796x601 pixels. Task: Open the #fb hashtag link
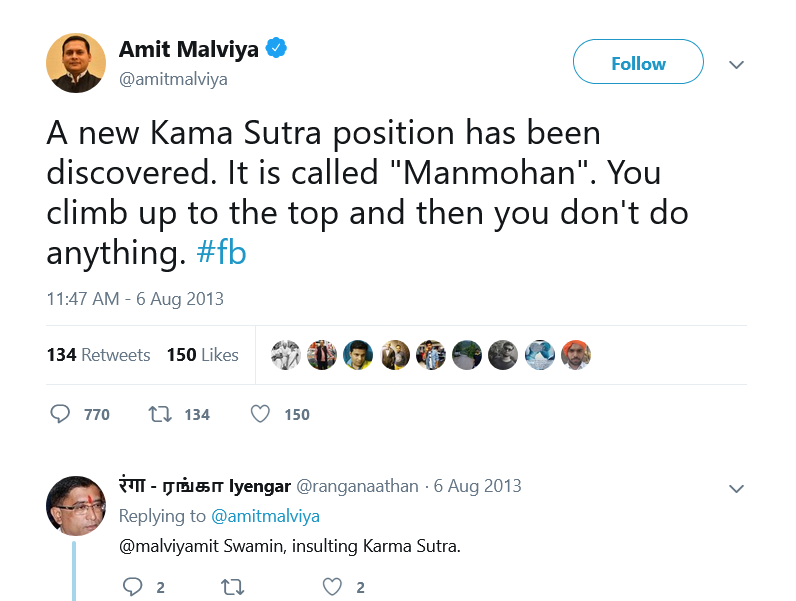[221, 252]
